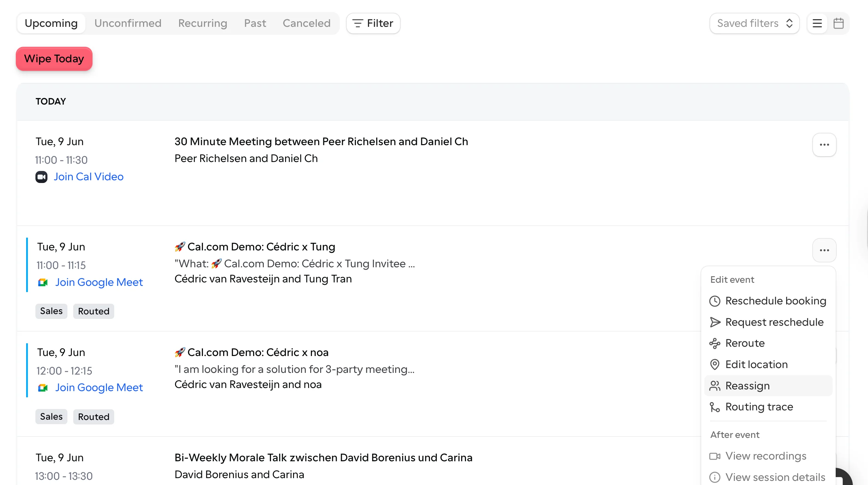Select Reroute in the menu
868x485 pixels.
click(x=768, y=343)
